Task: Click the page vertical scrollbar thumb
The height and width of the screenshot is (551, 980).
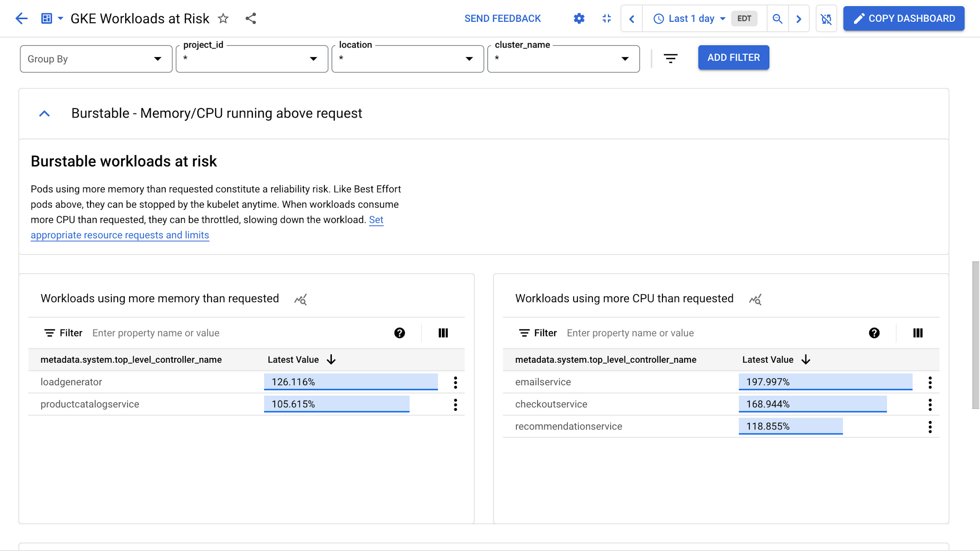Action: (x=976, y=335)
